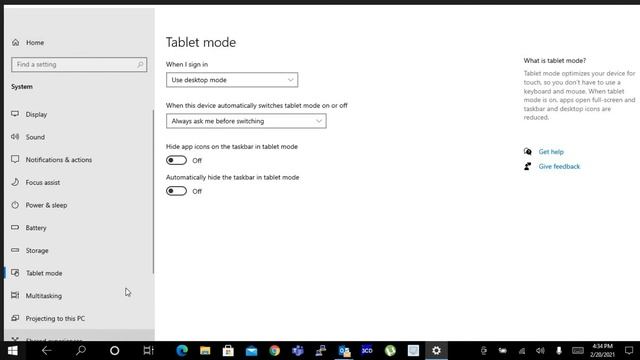Open the Windows Start menu
The height and width of the screenshot is (360, 640).
pyautogui.click(x=13, y=351)
